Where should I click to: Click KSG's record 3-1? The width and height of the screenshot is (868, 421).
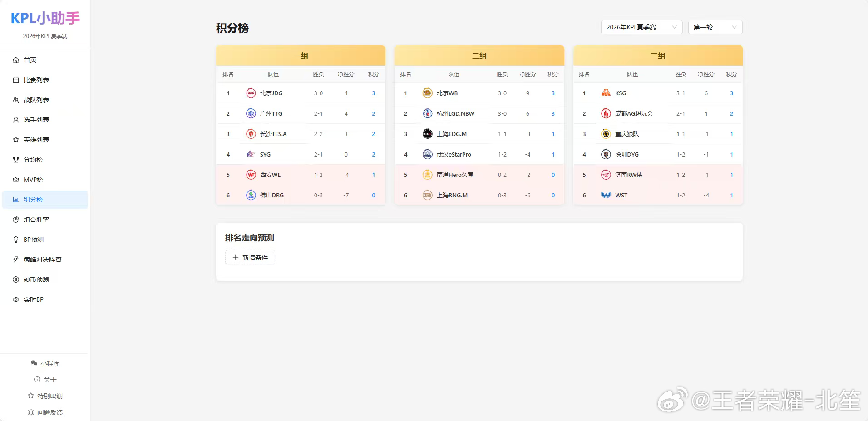click(x=681, y=93)
